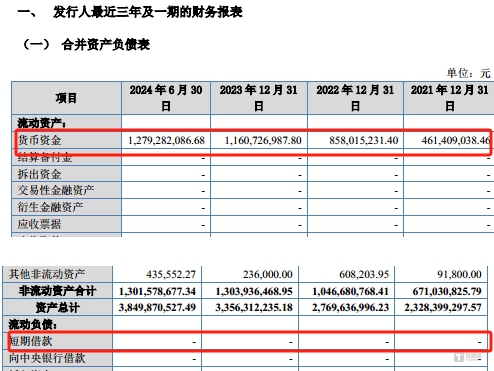The width and height of the screenshot is (494, 371).
Task: Select the value 858,015,231.40
Action: [x=364, y=140]
